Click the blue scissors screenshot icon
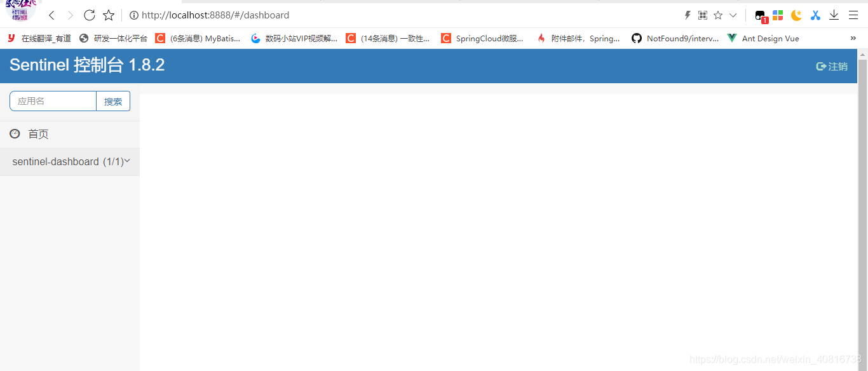 (x=815, y=15)
